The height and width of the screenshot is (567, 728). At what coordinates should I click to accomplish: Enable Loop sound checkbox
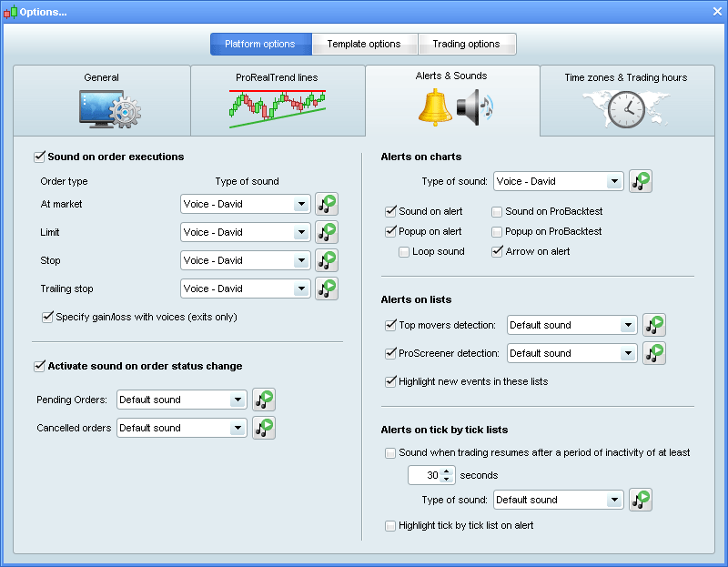pyautogui.click(x=404, y=252)
